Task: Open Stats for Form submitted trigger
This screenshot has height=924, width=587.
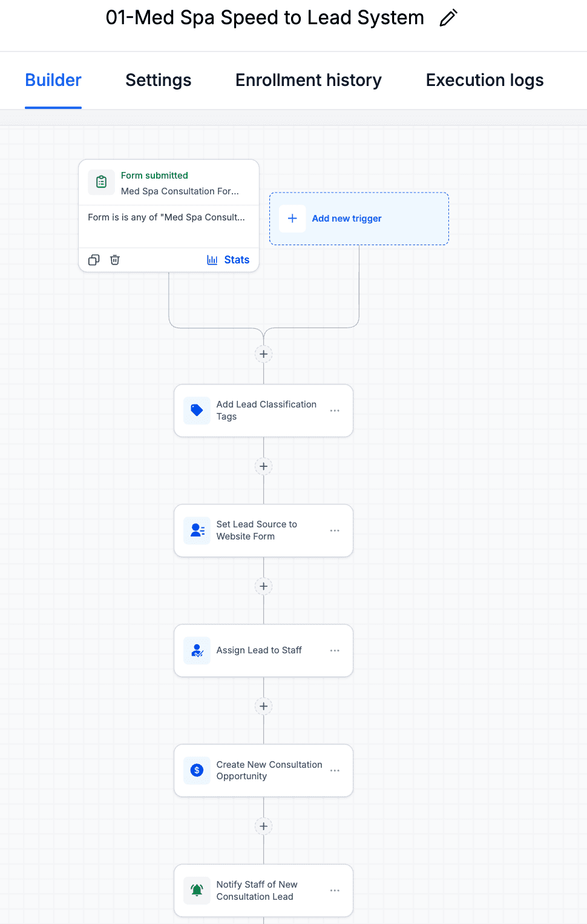Action: point(228,260)
